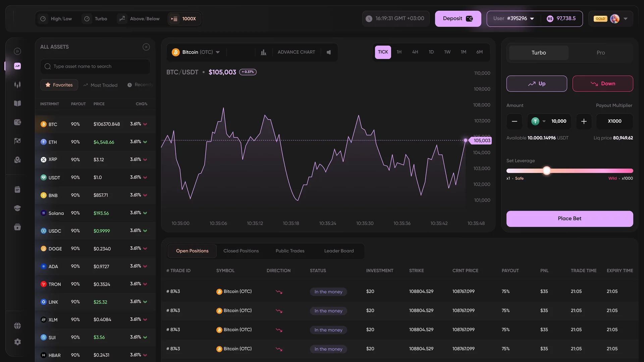Open the Leader Board tab
Image resolution: width=644 pixels, height=362 pixels.
[339, 251]
